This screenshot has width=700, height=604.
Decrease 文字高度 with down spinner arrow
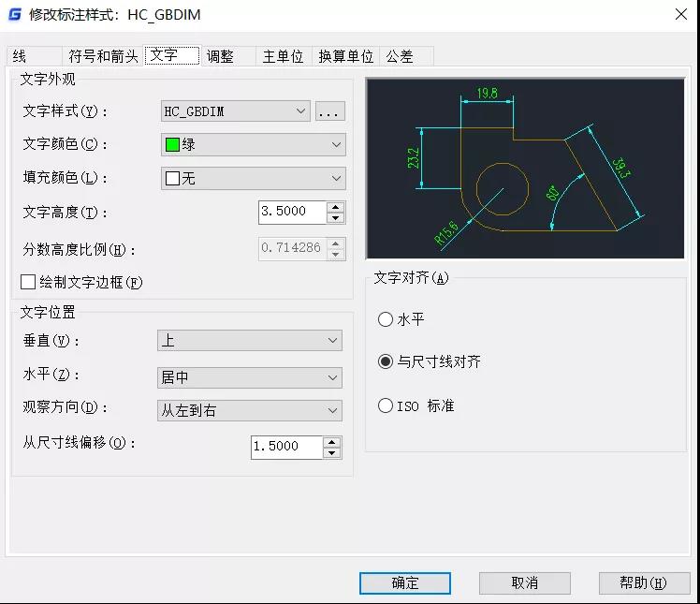tap(335, 218)
